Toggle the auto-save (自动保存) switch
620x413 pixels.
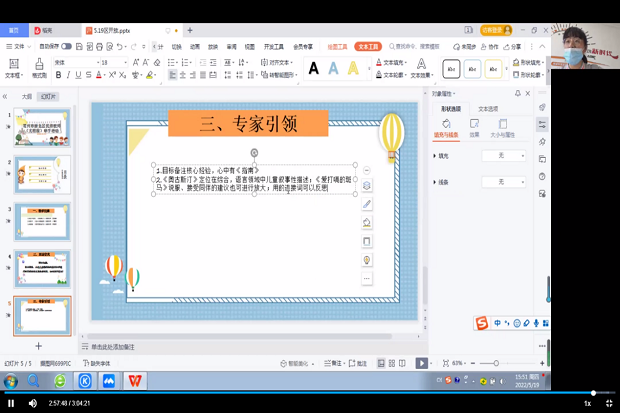66,47
